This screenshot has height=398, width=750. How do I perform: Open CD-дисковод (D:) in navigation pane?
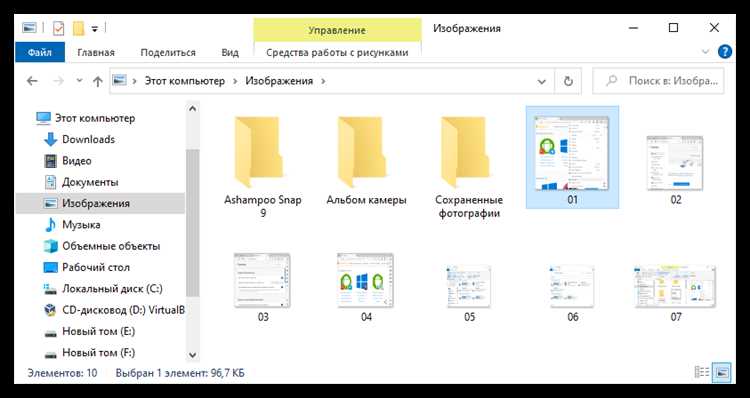(x=123, y=310)
